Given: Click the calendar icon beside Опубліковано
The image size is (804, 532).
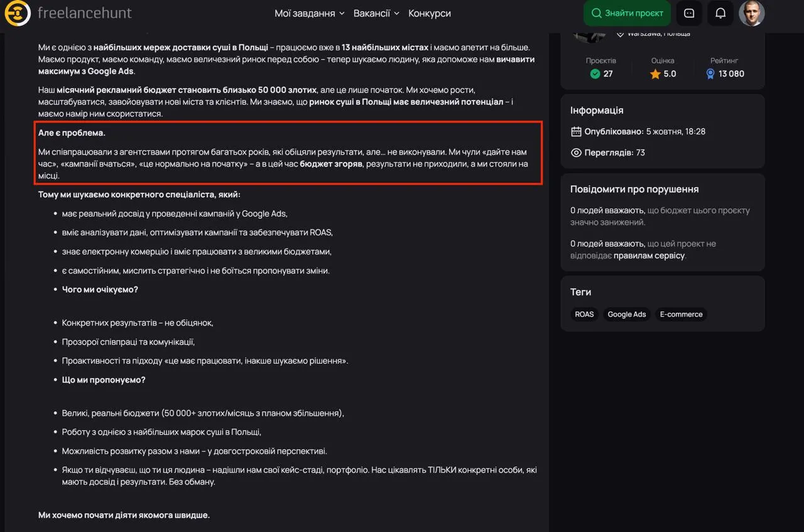Looking at the screenshot, I should point(576,131).
